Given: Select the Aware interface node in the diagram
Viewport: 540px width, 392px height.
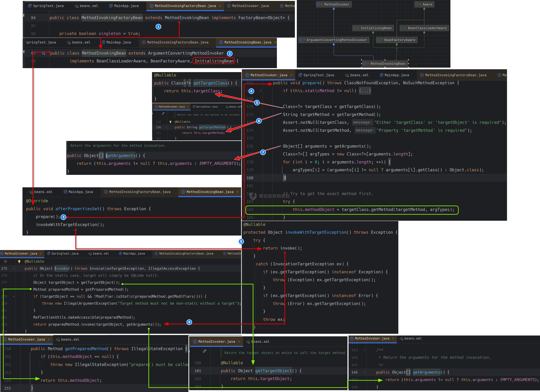Looking at the screenshot, I should (424, 4).
